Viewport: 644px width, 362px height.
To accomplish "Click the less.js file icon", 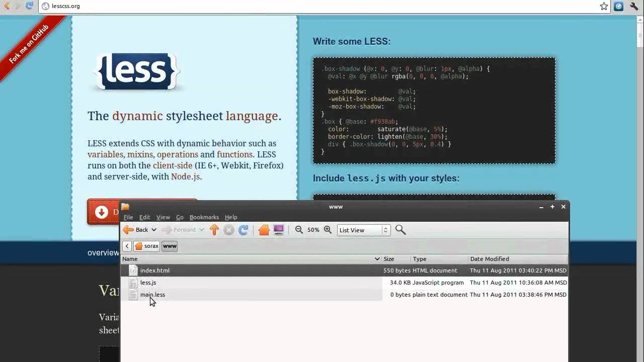I will (133, 283).
